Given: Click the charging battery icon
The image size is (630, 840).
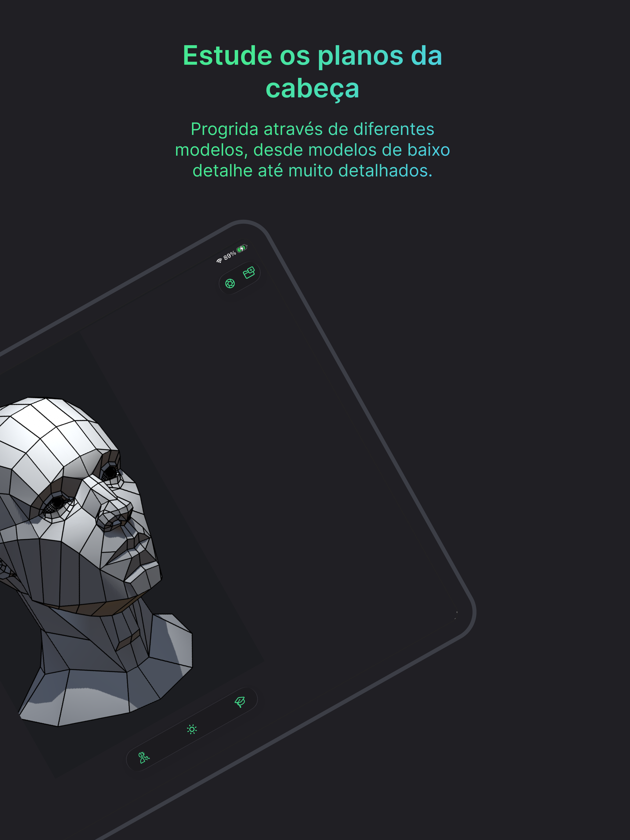Looking at the screenshot, I should [x=242, y=248].
